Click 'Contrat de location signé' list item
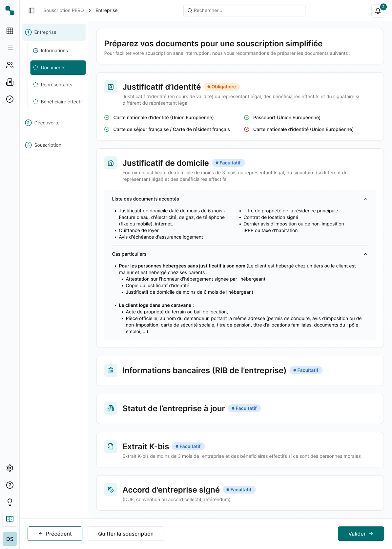 [x=271, y=217]
